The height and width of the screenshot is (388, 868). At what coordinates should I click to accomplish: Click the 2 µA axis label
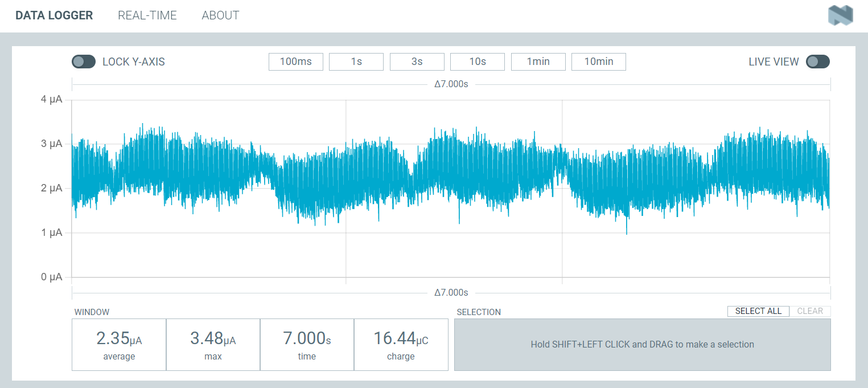(x=51, y=188)
